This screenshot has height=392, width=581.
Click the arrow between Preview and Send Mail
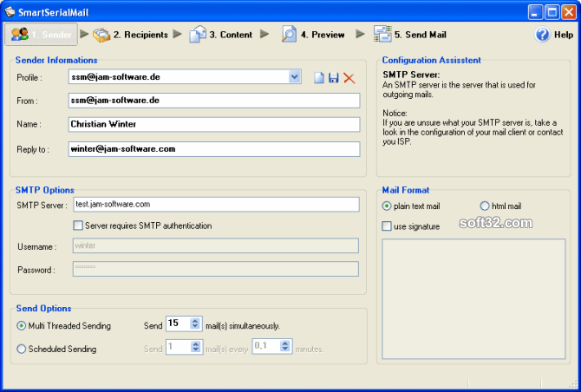(x=360, y=34)
